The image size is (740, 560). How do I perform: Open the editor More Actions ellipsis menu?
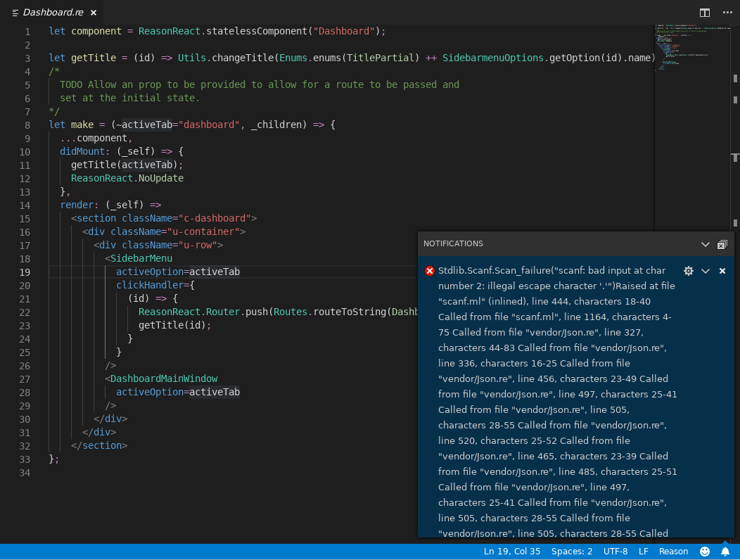click(727, 13)
